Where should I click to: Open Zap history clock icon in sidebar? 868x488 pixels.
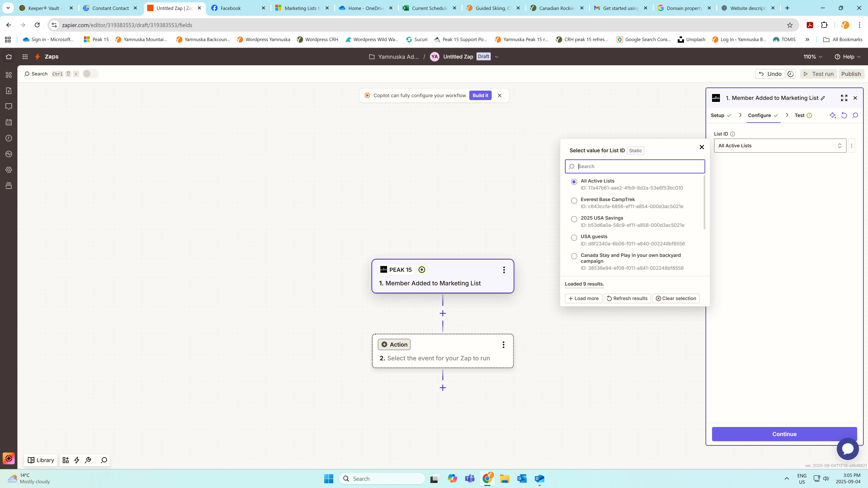tap(9, 138)
